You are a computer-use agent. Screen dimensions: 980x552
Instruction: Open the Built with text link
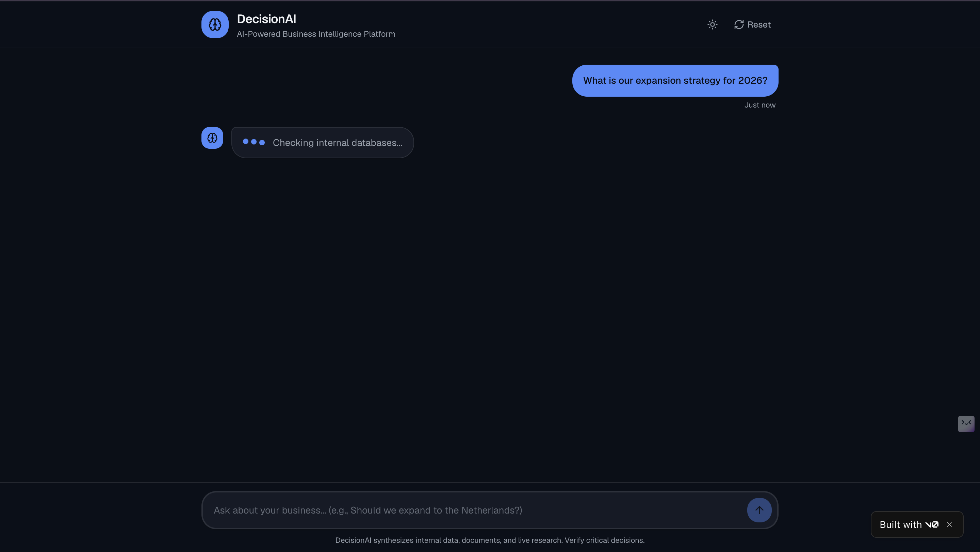900,525
